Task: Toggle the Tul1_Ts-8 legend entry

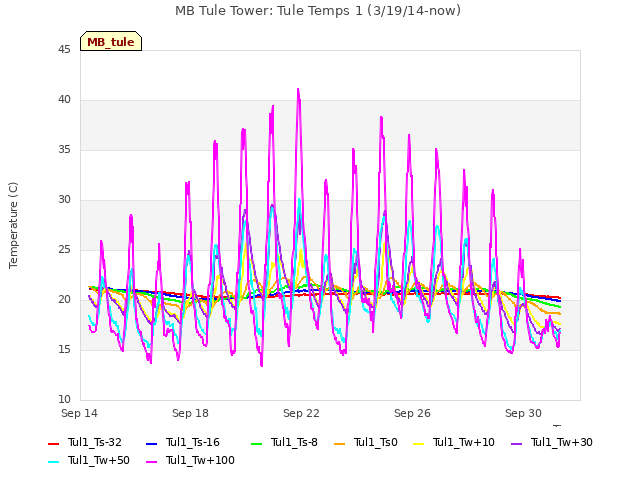Action: coord(284,442)
